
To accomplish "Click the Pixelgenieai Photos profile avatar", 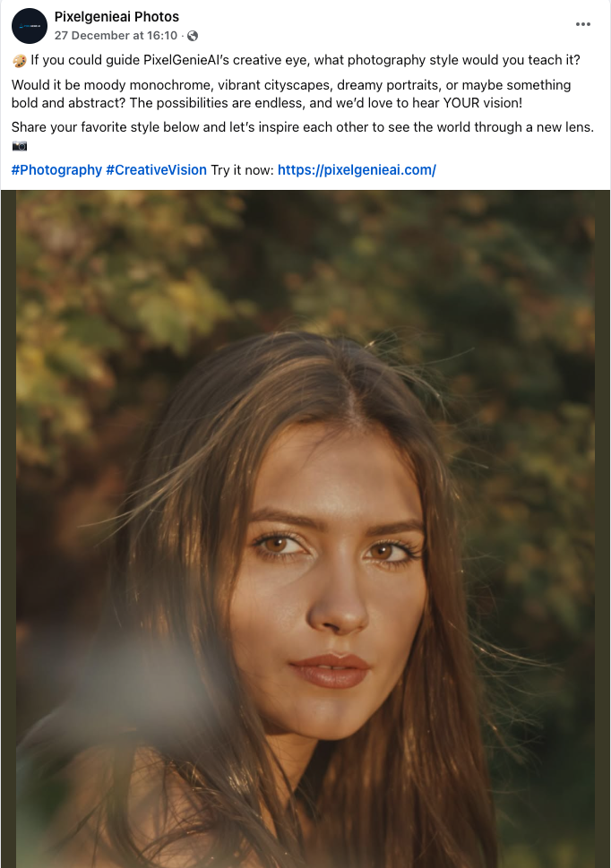I will (30, 26).
